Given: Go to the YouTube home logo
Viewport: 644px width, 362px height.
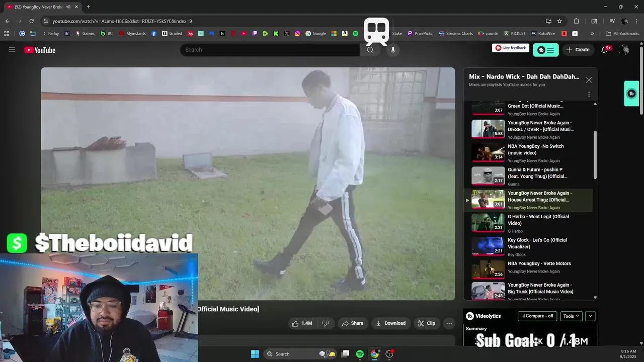Looking at the screenshot, I should click(40, 50).
